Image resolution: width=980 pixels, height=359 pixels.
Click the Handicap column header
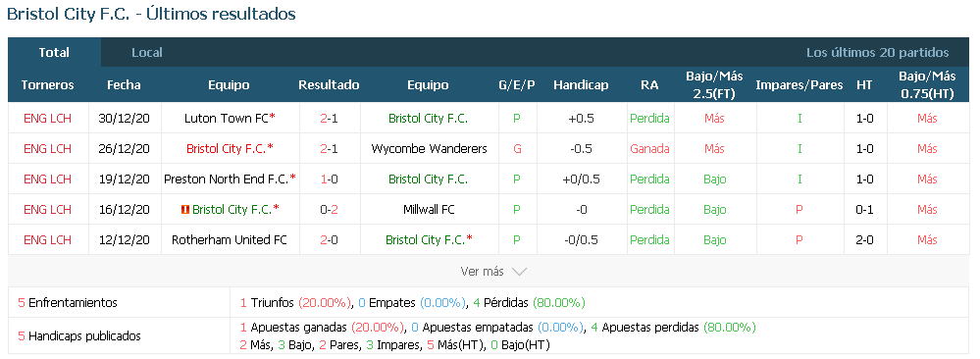[x=581, y=85]
